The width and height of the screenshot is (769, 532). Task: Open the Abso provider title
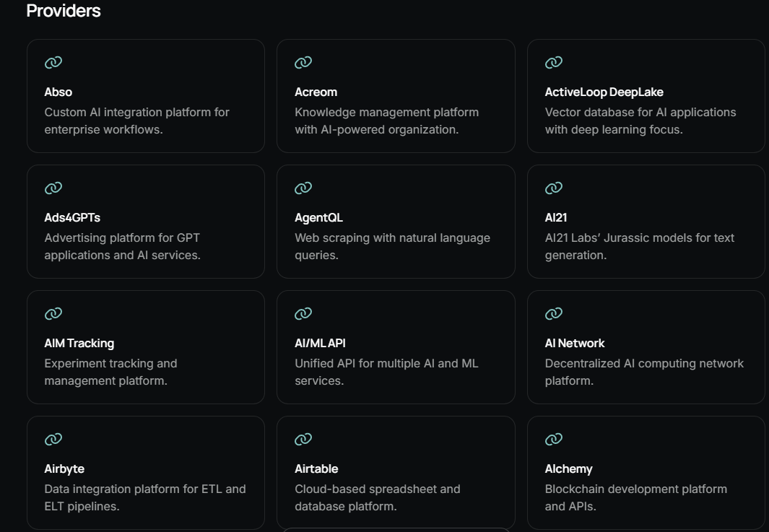coord(58,92)
